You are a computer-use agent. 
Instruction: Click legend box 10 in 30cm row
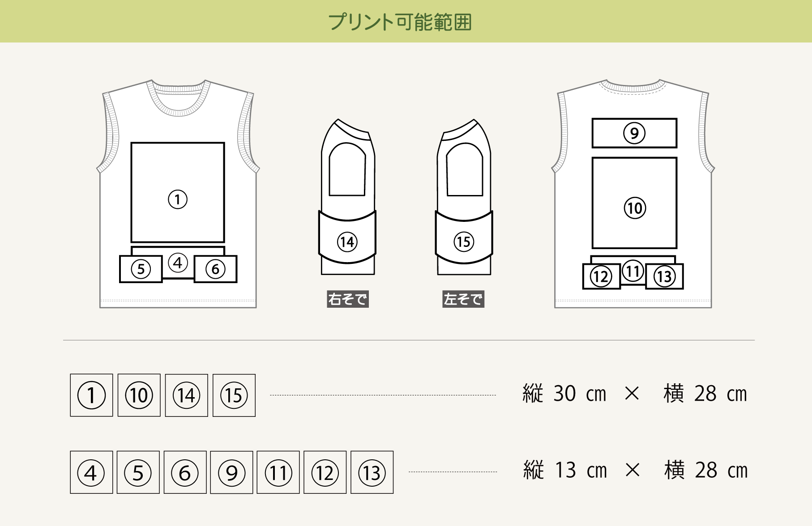(139, 395)
